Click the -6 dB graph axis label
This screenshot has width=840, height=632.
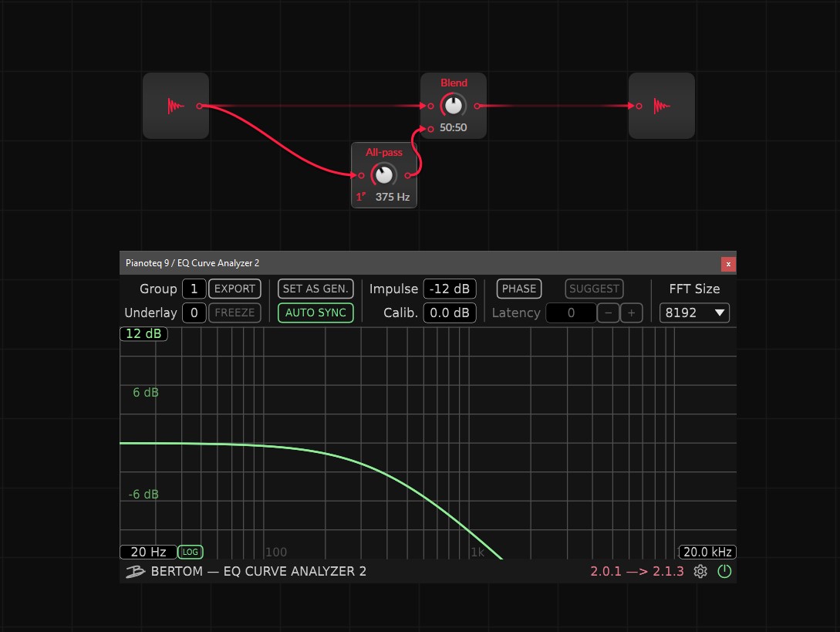(143, 494)
